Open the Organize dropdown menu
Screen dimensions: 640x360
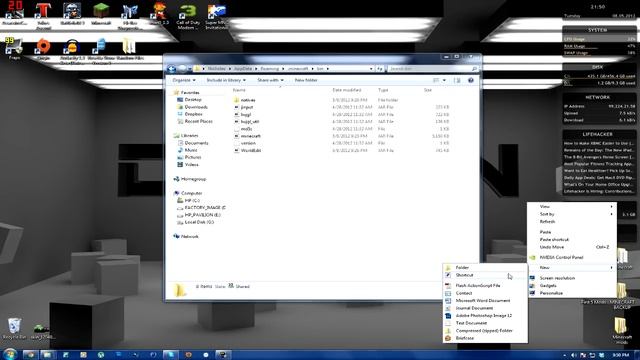pos(184,80)
